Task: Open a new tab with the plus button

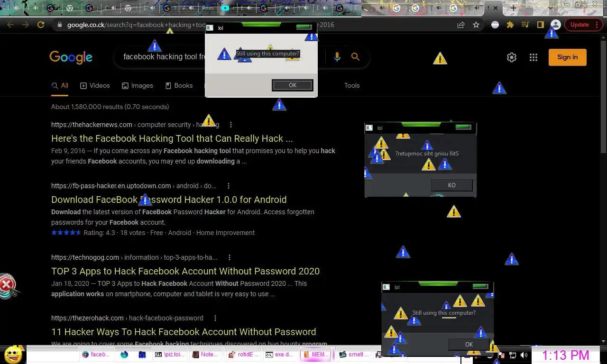Action: 513,8
